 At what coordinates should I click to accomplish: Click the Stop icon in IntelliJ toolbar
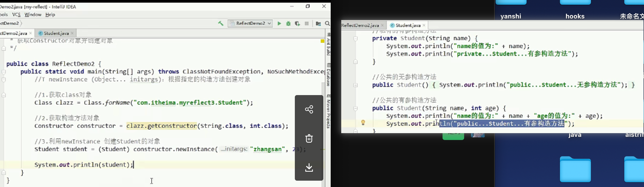click(x=306, y=24)
